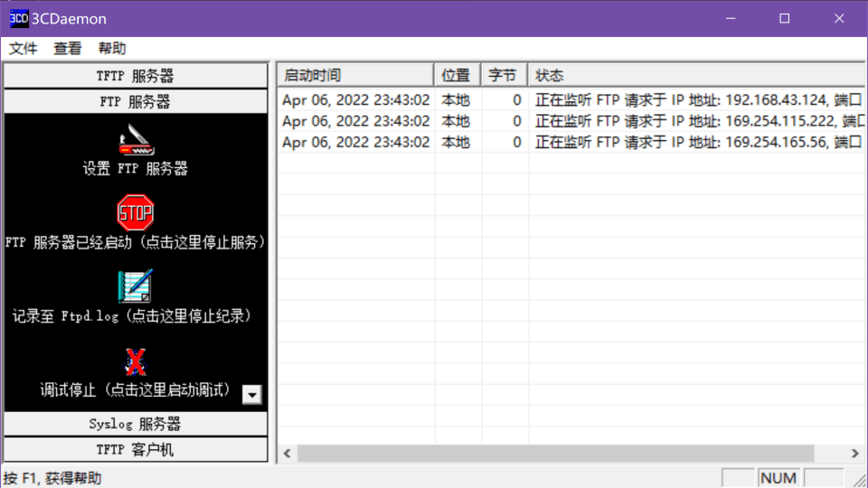Screen dimensions: 868x488
Task: Click the right arrow of horizontal scrollbar
Action: (854, 453)
